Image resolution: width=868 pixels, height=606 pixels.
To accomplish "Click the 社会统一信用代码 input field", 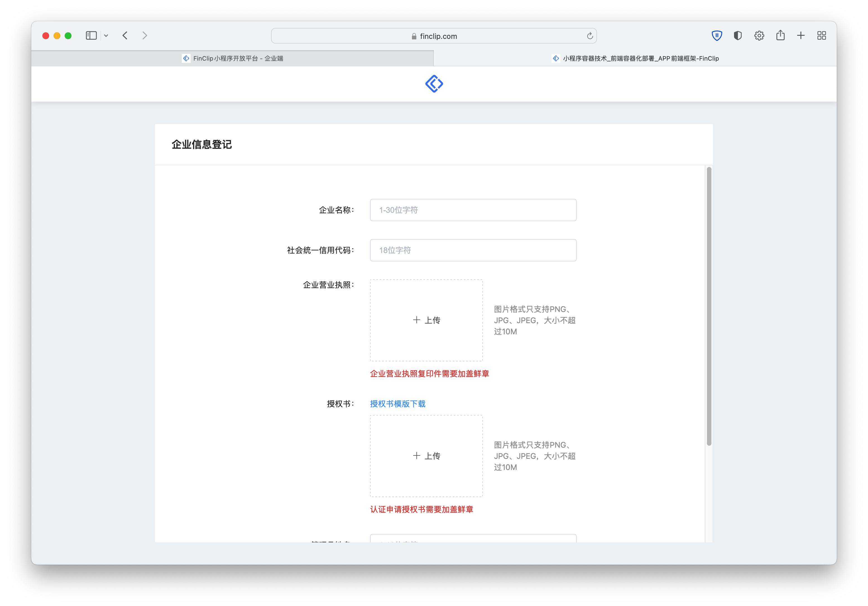I will pyautogui.click(x=473, y=250).
